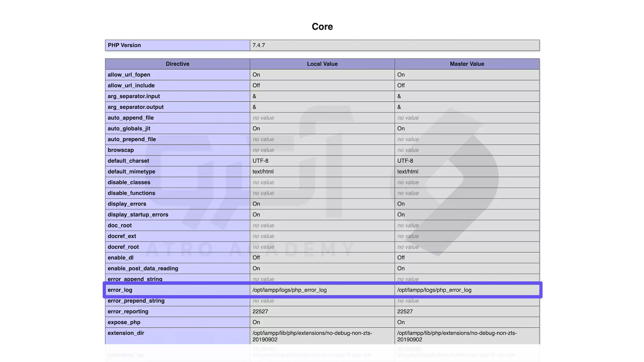Select the enable_post_data_reading local value On

tap(256, 268)
